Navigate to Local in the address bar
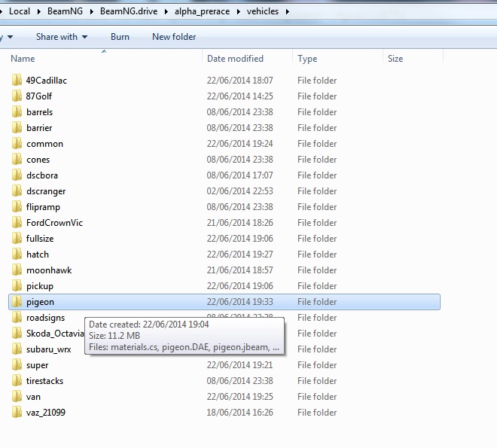 click(x=20, y=11)
